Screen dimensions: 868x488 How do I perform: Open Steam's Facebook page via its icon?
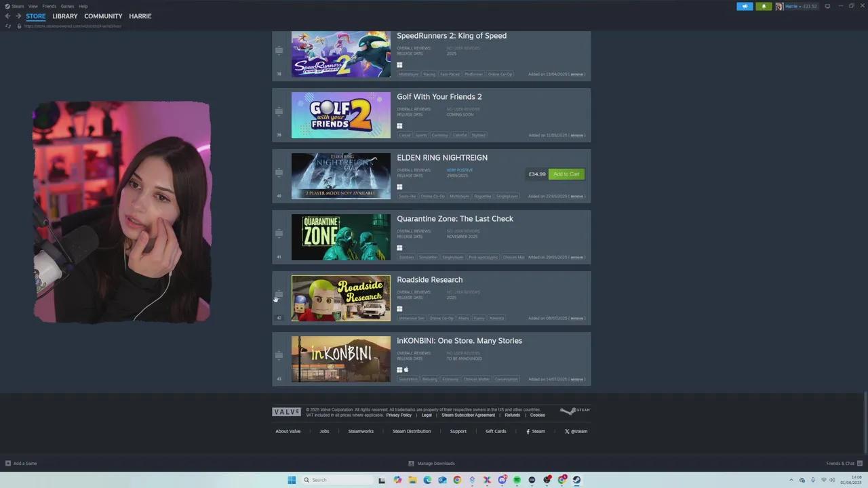pyautogui.click(x=527, y=431)
